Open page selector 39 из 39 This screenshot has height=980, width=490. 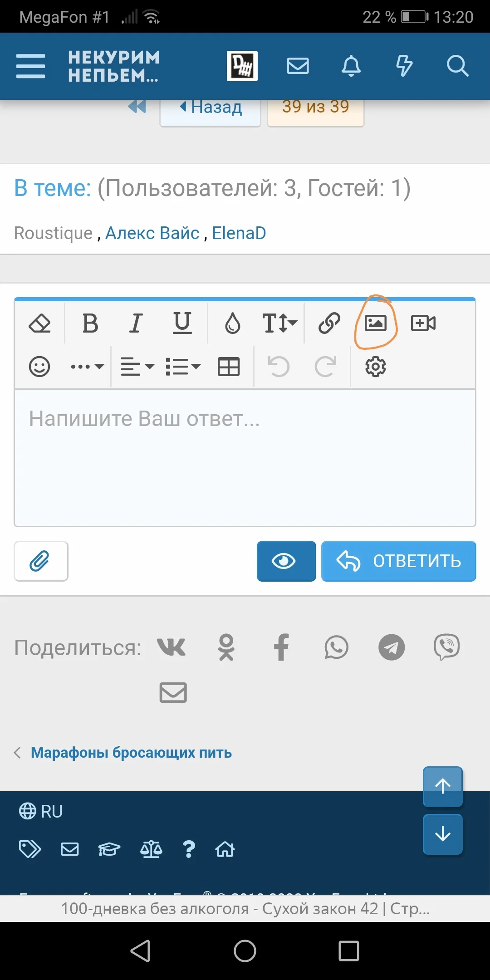click(x=316, y=109)
